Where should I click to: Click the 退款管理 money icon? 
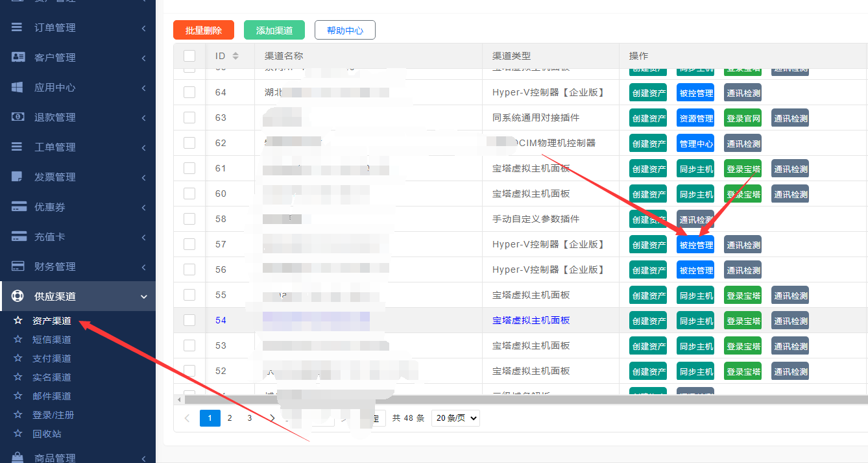click(x=18, y=117)
